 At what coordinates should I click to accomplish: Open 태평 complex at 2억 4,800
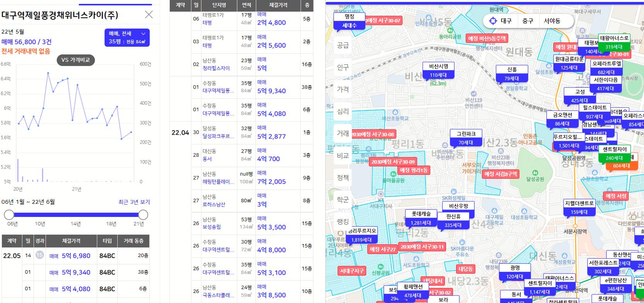pyautogui.click(x=207, y=23)
